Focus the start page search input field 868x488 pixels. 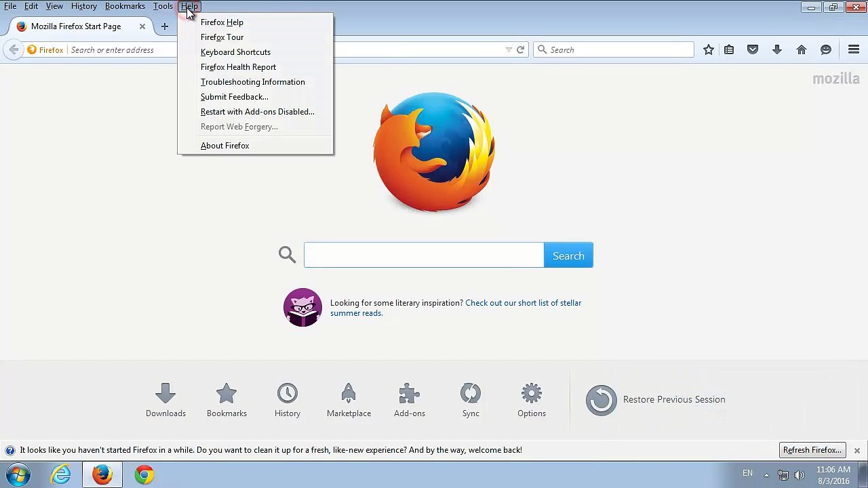click(424, 255)
